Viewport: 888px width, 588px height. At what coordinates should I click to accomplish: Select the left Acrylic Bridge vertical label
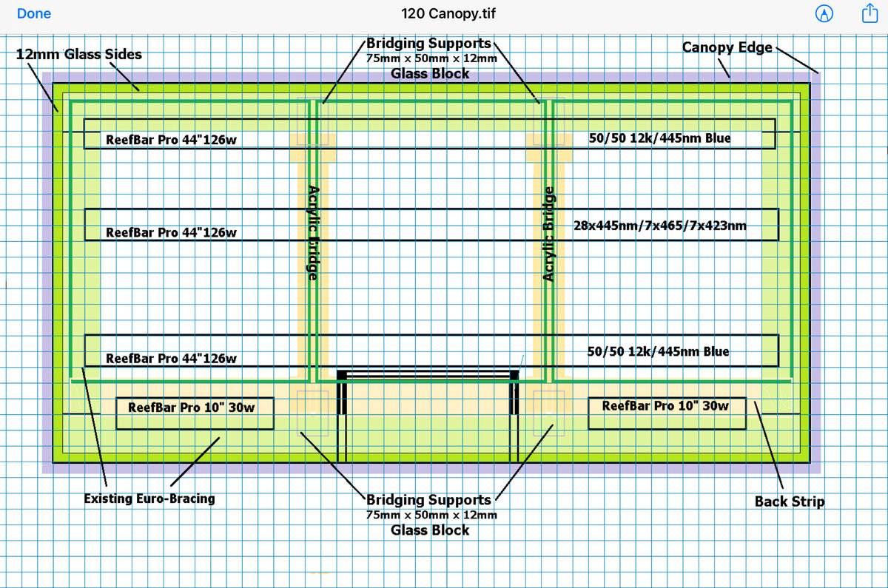point(312,232)
